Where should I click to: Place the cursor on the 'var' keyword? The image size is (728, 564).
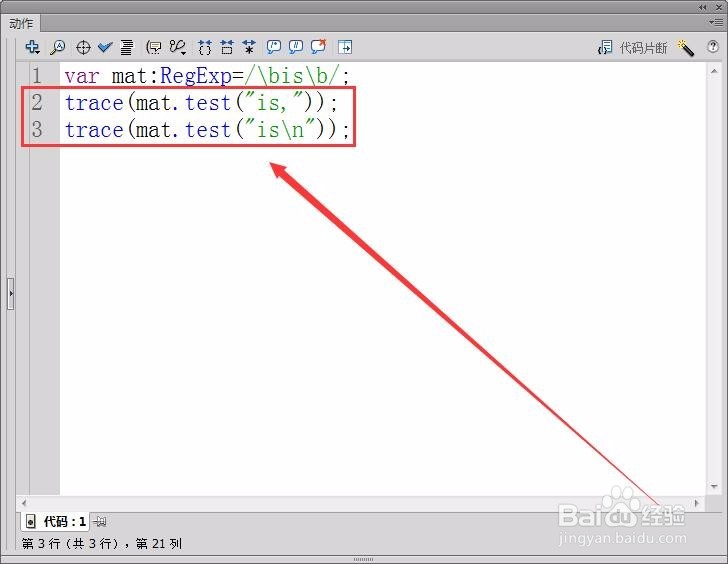[x=82, y=76]
